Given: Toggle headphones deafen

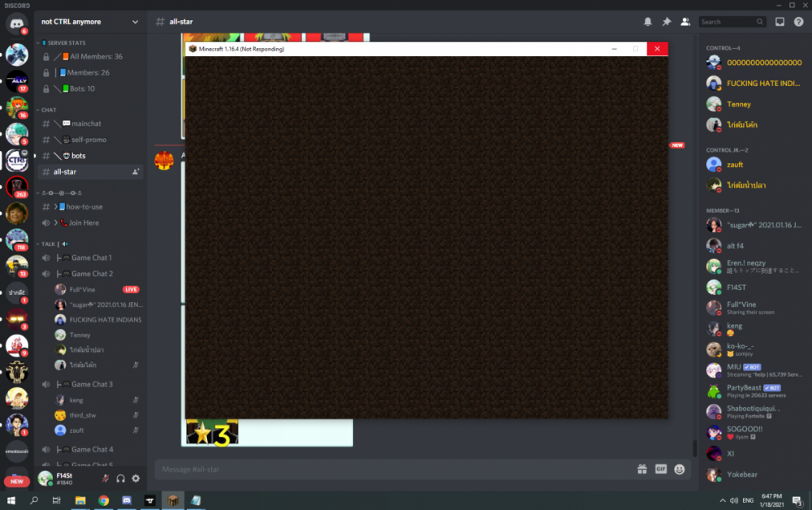Looking at the screenshot, I should [x=120, y=478].
